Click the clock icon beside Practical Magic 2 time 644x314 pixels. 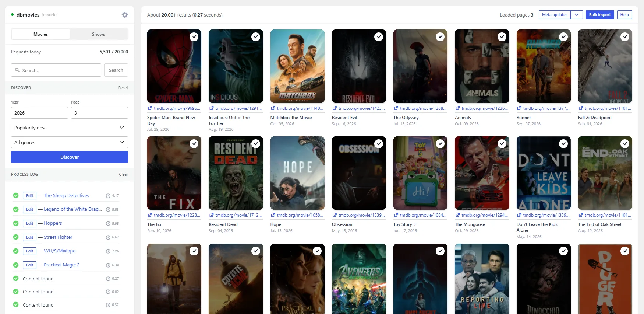tap(108, 265)
